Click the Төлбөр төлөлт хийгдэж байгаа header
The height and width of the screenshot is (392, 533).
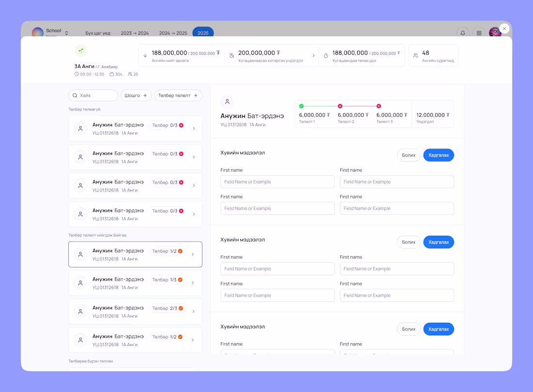pyautogui.click(x=97, y=235)
